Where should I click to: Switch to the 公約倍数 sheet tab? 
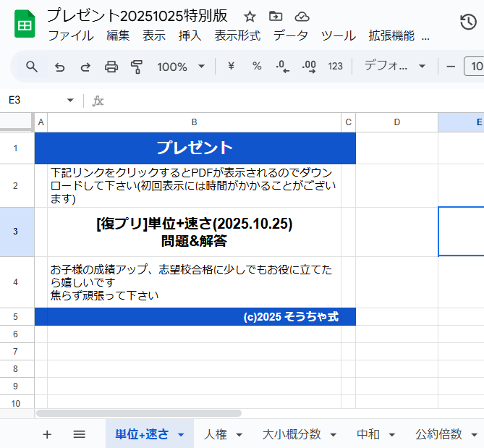pyautogui.click(x=438, y=434)
